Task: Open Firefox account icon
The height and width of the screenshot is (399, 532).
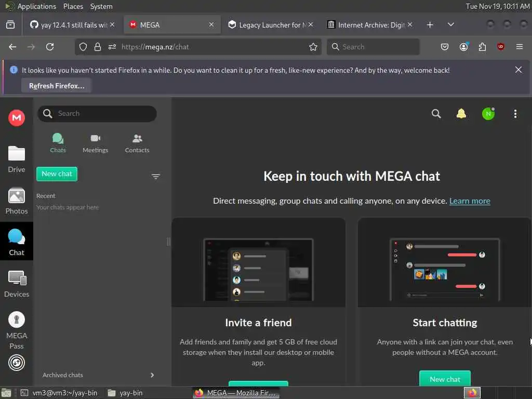Action: pos(463,47)
